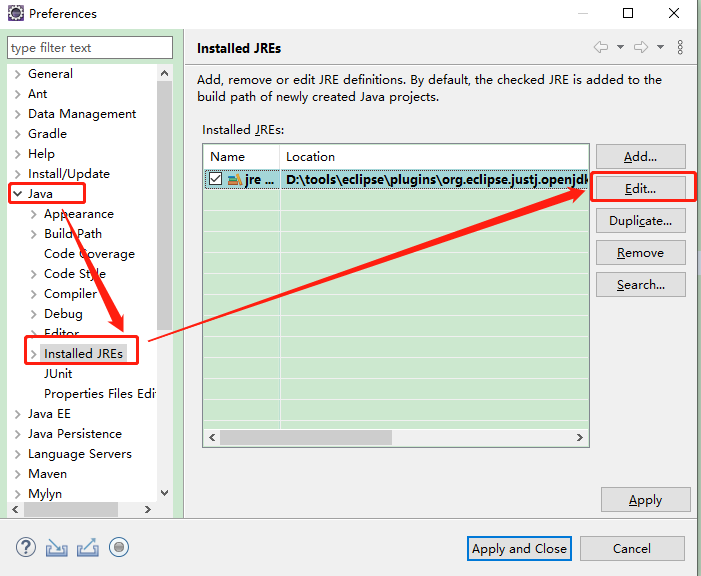Expand the Language Servers node
The width and height of the screenshot is (701, 576).
tap(17, 454)
